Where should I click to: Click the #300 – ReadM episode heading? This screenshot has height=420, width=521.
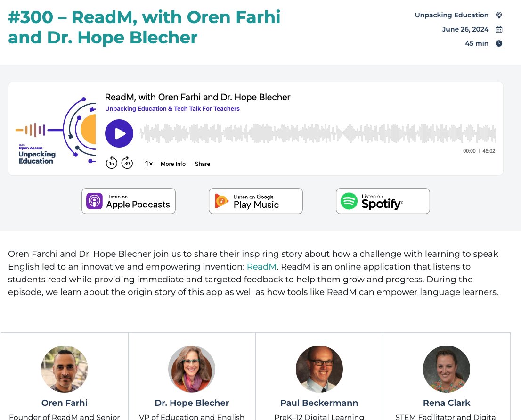click(x=144, y=27)
